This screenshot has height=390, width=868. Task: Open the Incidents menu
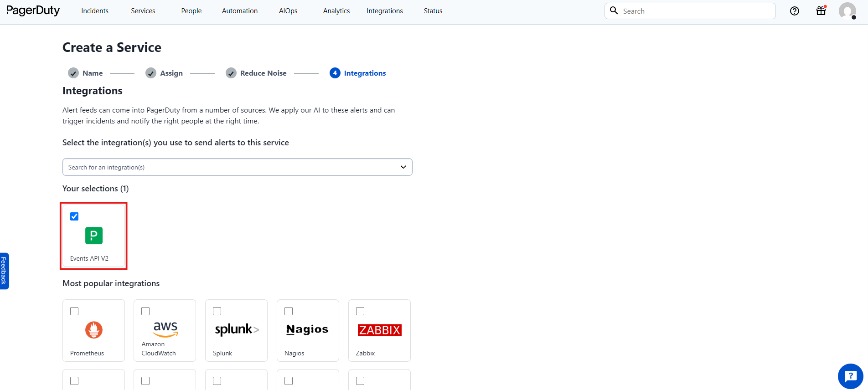(95, 11)
